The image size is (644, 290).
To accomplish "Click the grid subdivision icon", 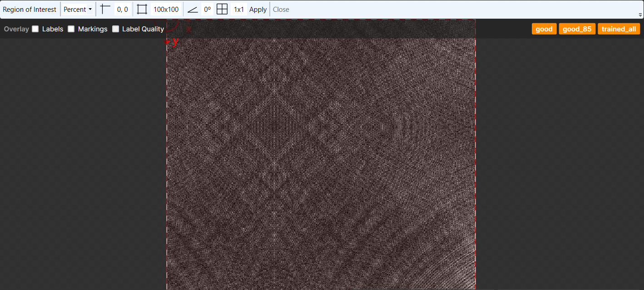I will point(222,9).
